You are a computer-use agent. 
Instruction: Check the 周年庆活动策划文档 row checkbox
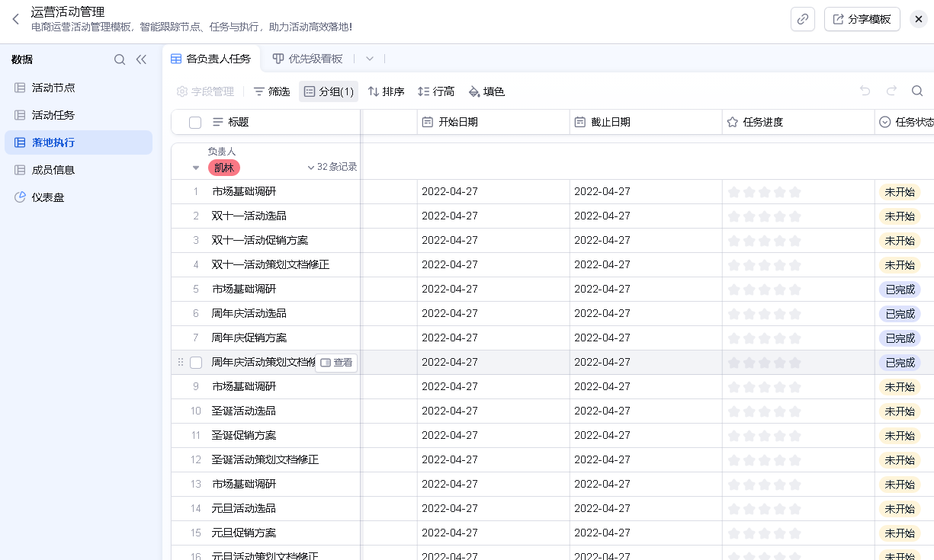(x=196, y=363)
